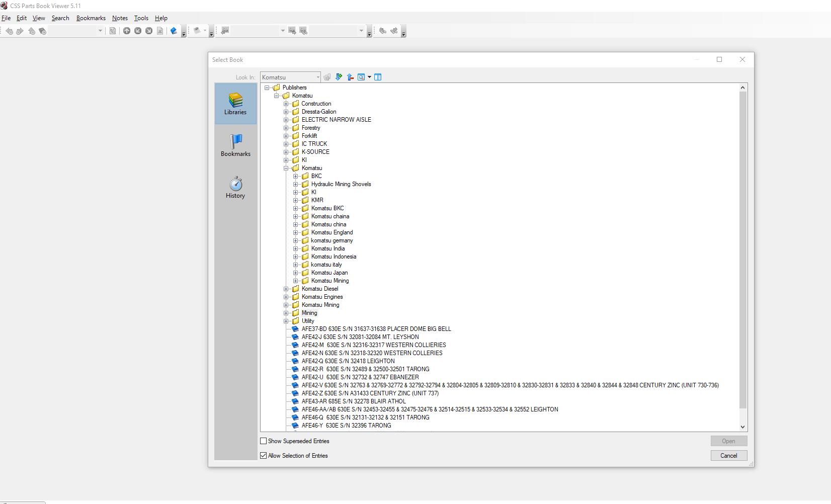
Task: Expand the K-SOURCE folder node
Action: click(286, 152)
